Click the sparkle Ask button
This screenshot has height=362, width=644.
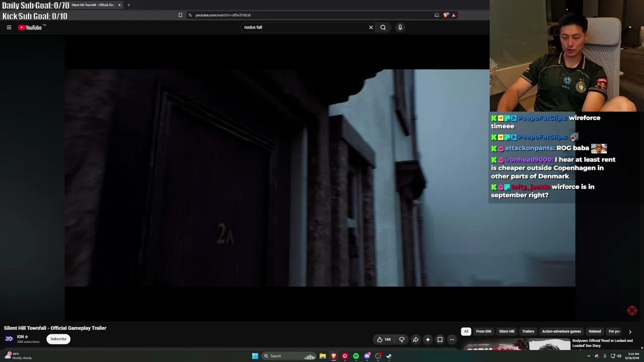coord(428,339)
